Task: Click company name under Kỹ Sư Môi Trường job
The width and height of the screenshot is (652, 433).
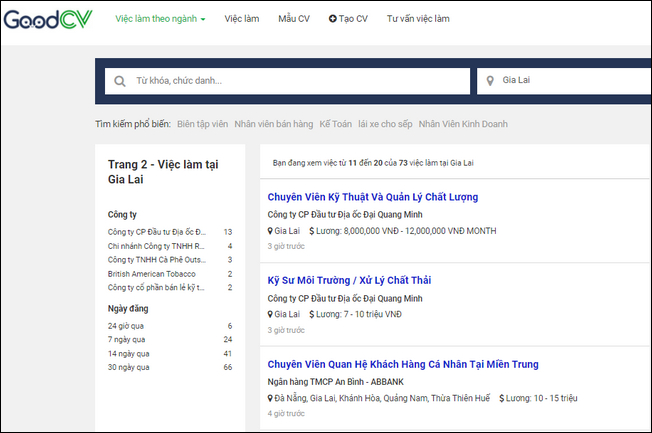Action: point(345,298)
